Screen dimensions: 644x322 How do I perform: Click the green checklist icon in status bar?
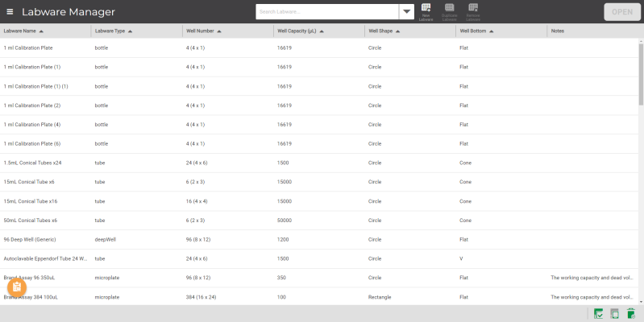point(599,313)
